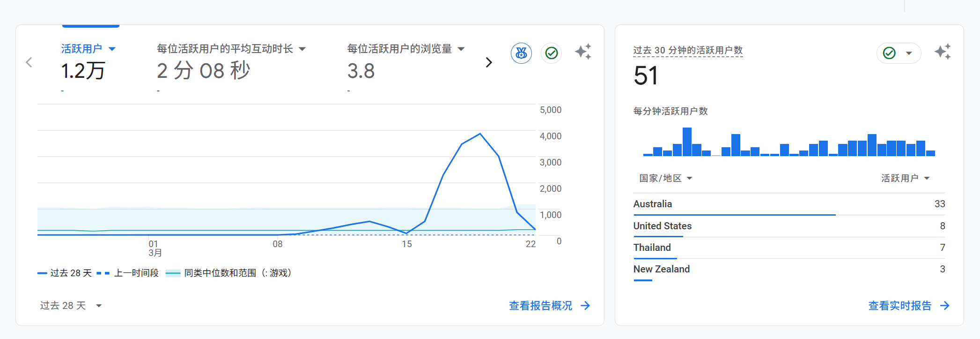The height and width of the screenshot is (339, 980).
Task: Open the 查看实时报告 link
Action: click(x=899, y=306)
